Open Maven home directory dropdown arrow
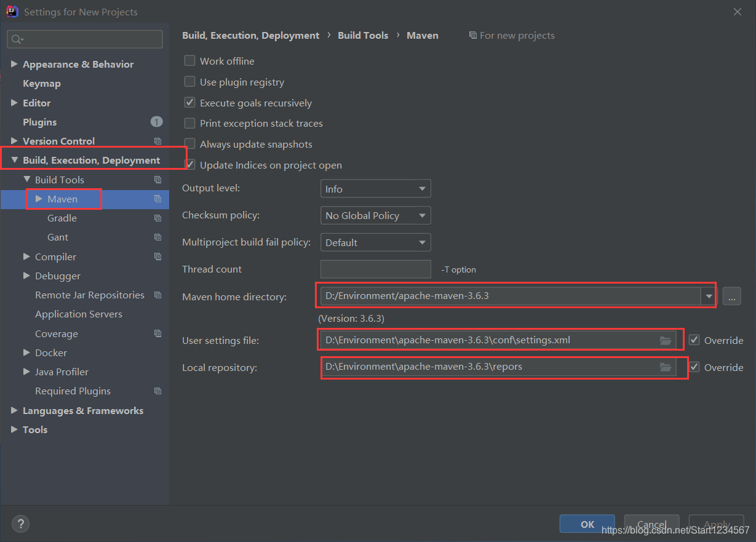Viewport: 756px width, 542px height. pyautogui.click(x=709, y=297)
